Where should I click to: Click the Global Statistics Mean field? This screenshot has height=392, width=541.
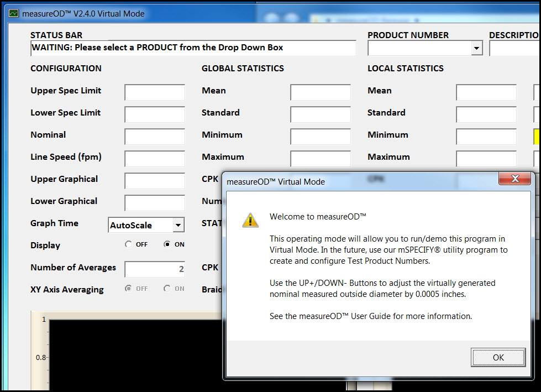321,92
